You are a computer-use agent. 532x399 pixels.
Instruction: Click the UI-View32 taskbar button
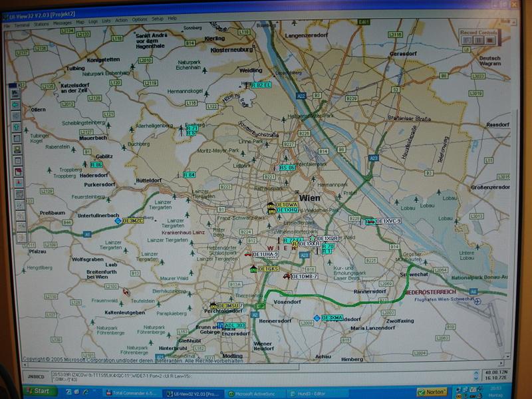click(192, 394)
